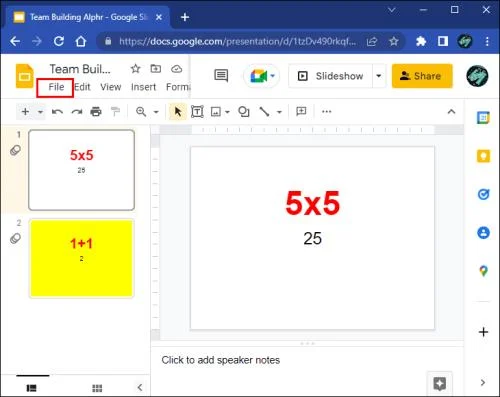The height and width of the screenshot is (397, 500).
Task: Reload the browser page
Action: (59, 41)
